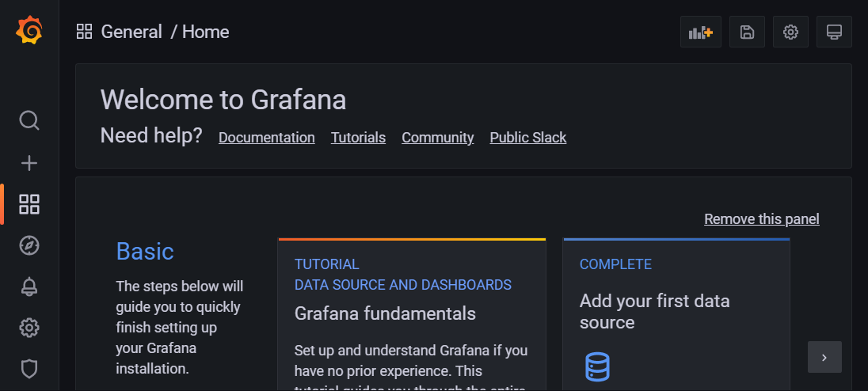Screen dimensions: 868x391
Task: Click the Remove this panel link
Action: click(x=761, y=219)
